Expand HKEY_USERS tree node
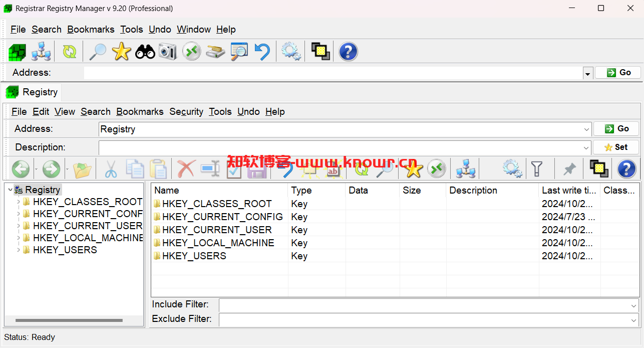This screenshot has width=644, height=348. pos(19,250)
